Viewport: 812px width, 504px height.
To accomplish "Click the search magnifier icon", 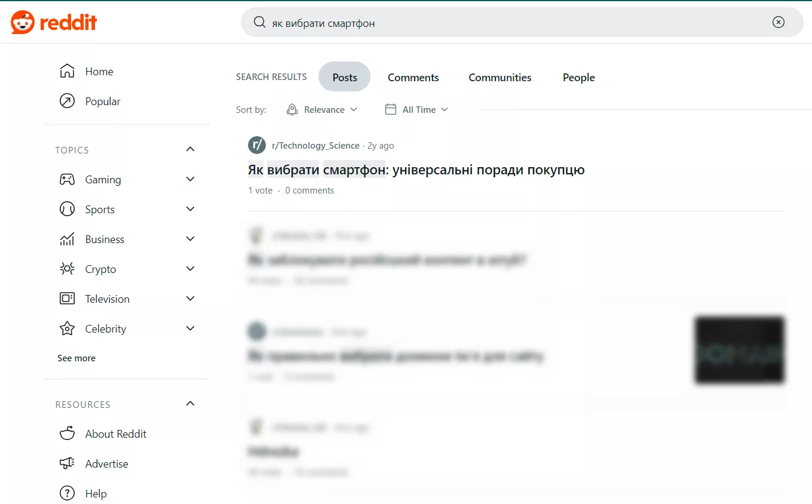I will [259, 23].
